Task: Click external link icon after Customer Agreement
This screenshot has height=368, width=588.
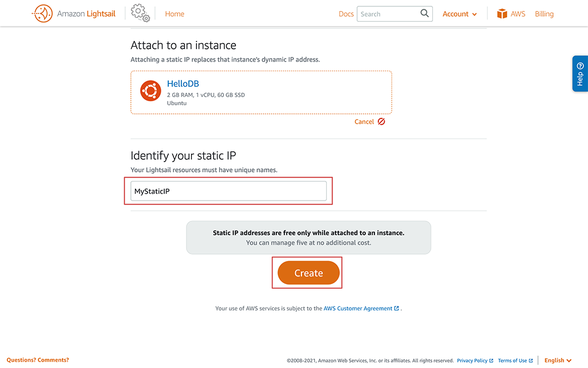Action: pyautogui.click(x=396, y=308)
